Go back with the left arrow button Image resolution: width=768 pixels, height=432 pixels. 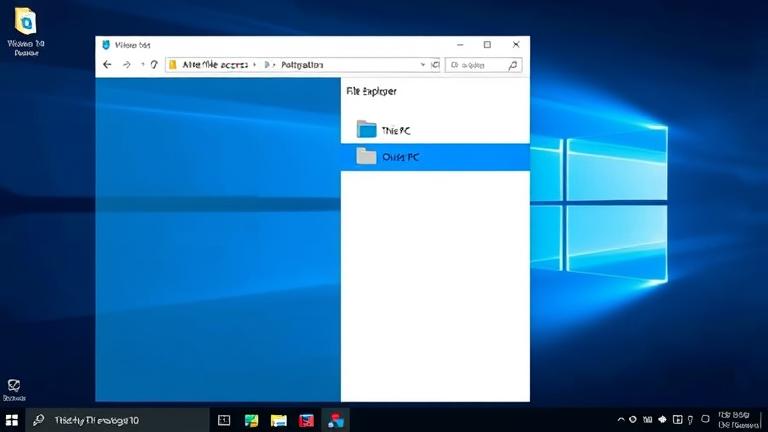tap(107, 65)
